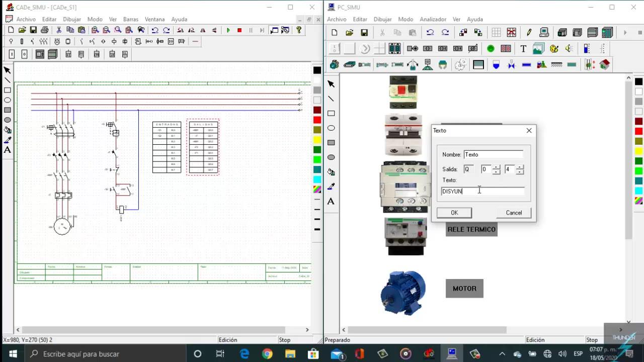Screen dimensions: 644x362
Task: Open the Dibujar menu in CADe_SIMU
Action: (72, 19)
